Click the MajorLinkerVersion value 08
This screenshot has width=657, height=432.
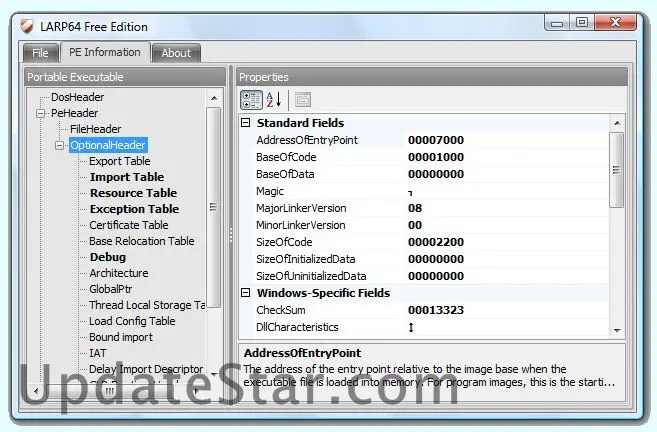tap(415, 208)
